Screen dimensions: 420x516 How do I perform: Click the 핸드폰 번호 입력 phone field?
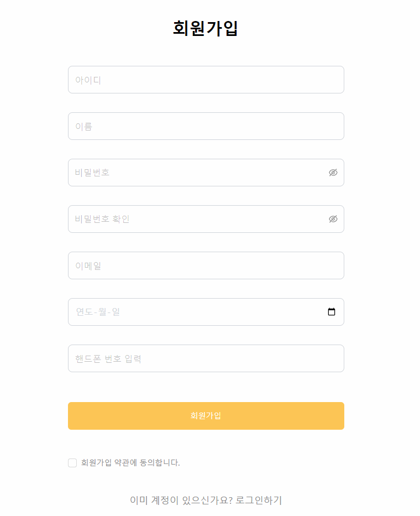(206, 358)
